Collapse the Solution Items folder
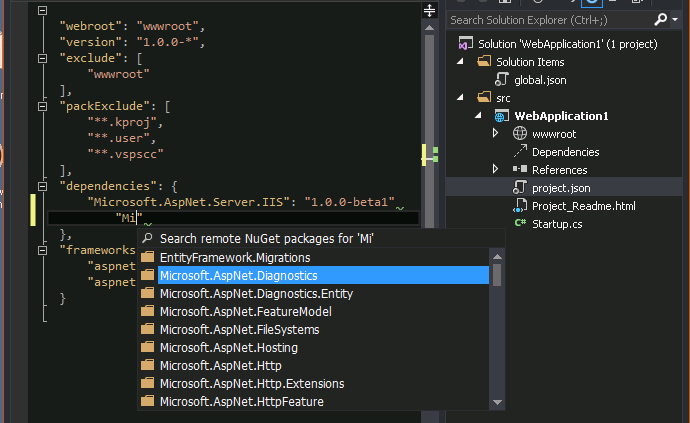The height and width of the screenshot is (423, 690). point(460,62)
